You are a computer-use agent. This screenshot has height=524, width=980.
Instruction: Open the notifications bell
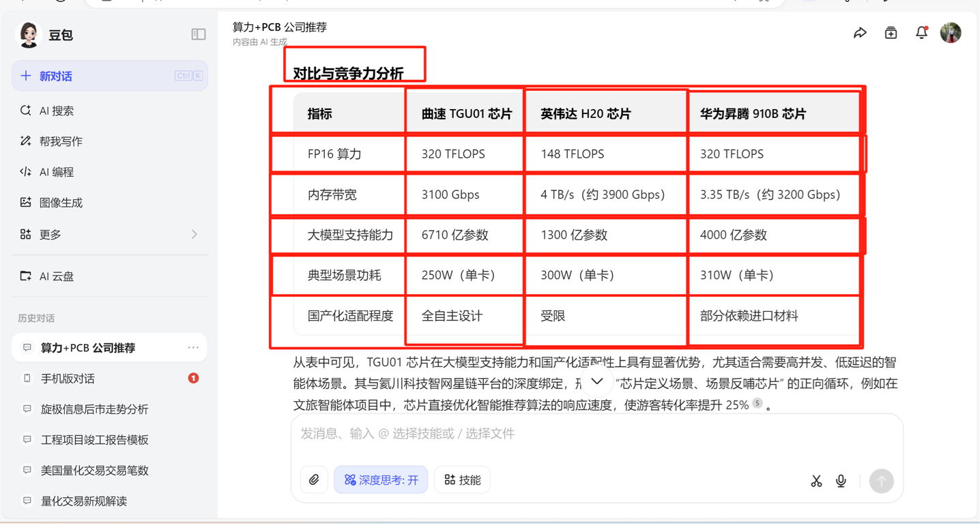coord(921,33)
